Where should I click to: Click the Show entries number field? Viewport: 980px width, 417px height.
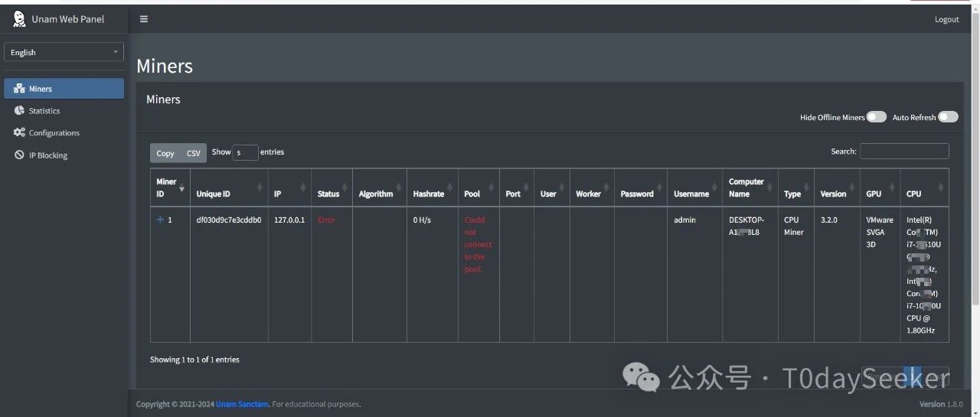coord(245,152)
